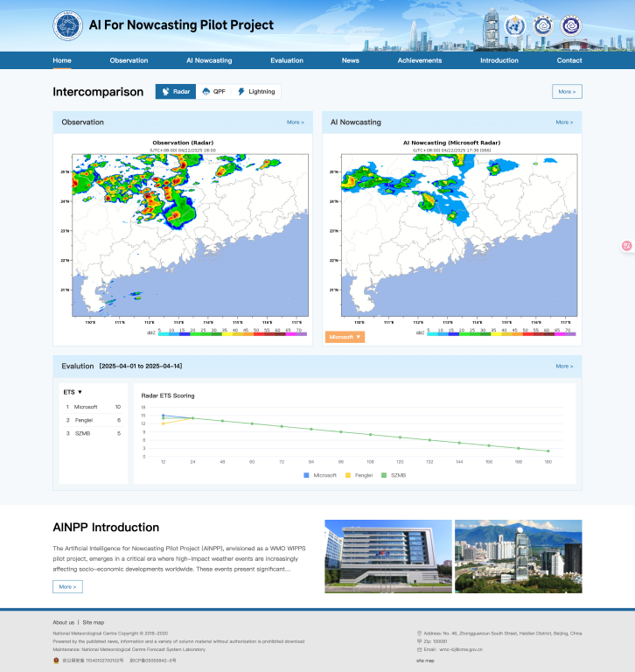Image resolution: width=635 pixels, height=672 pixels.
Task: Click the WMO emblem icon in header
Action: tap(515, 25)
